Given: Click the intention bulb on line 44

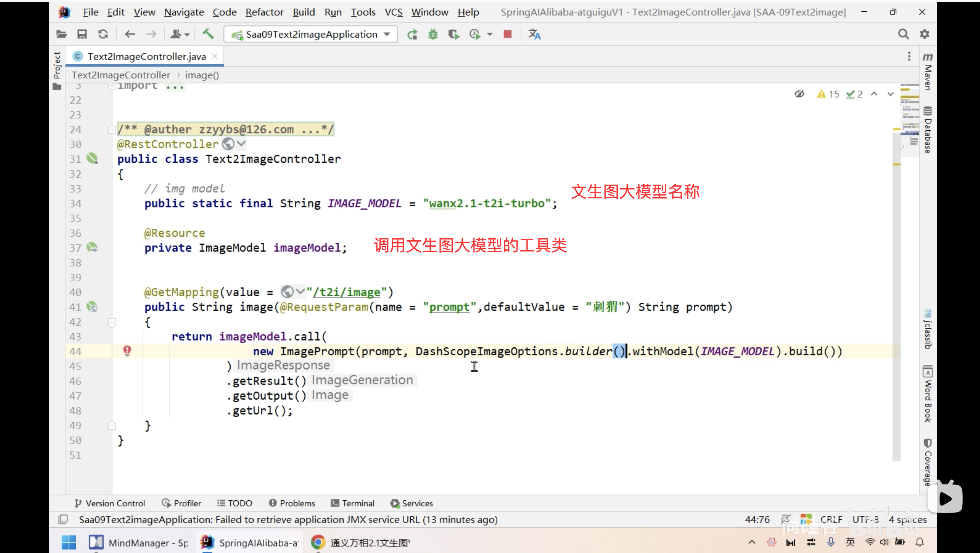Looking at the screenshot, I should [x=127, y=351].
